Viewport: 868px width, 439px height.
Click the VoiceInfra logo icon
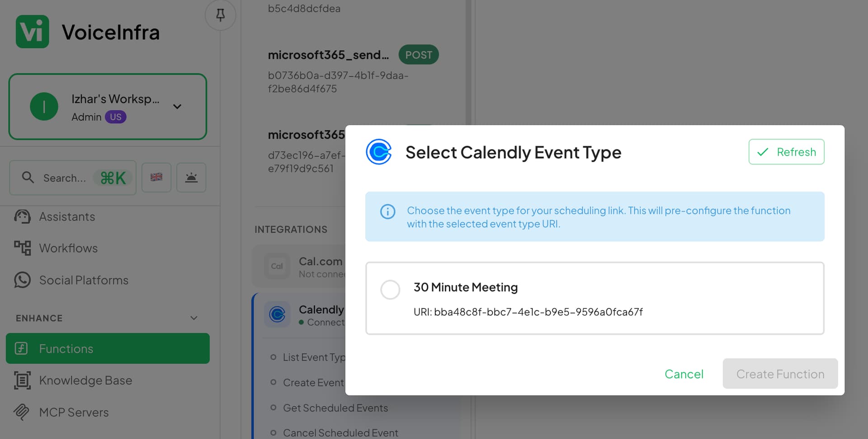[33, 32]
